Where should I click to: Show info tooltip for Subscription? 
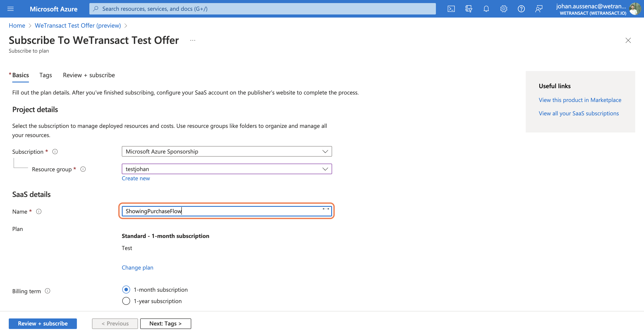tap(55, 152)
